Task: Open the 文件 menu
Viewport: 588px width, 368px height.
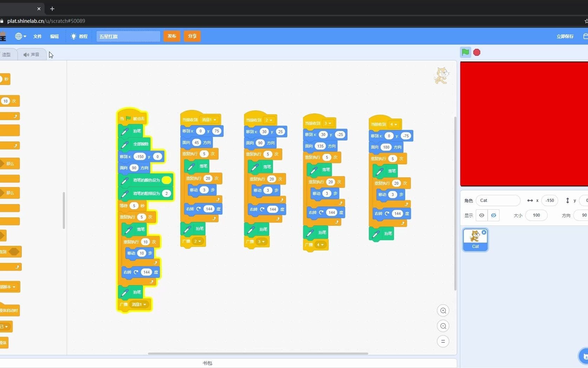Action: [37, 36]
